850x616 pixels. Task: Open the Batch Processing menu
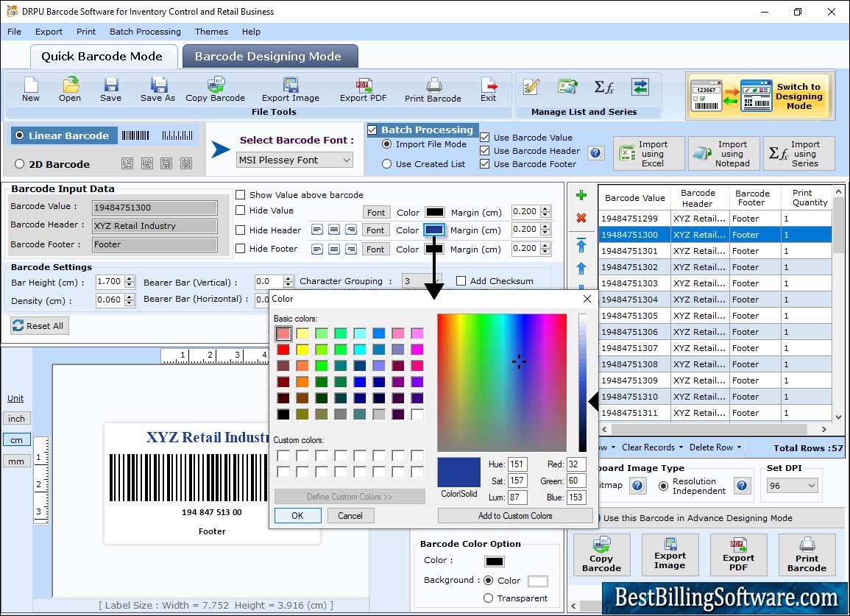145,32
